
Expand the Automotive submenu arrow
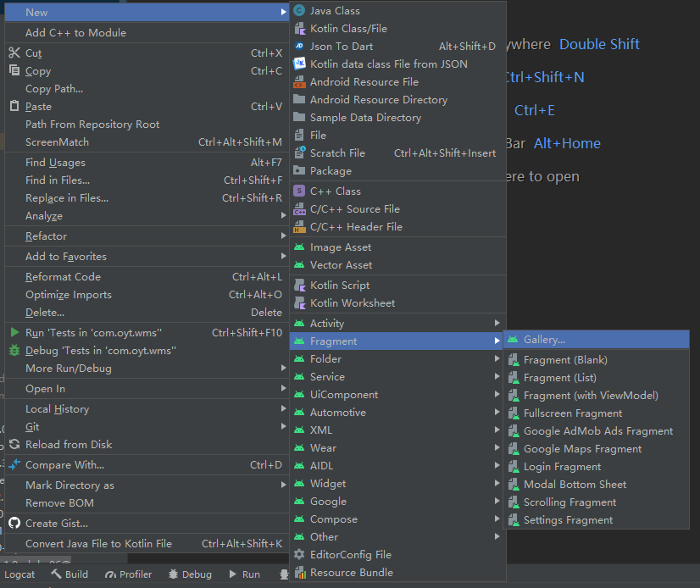click(497, 412)
